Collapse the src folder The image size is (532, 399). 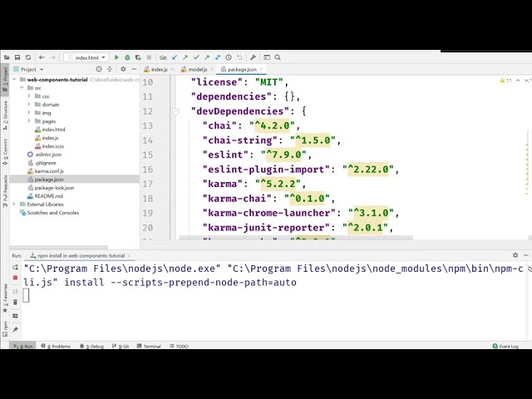(22, 88)
